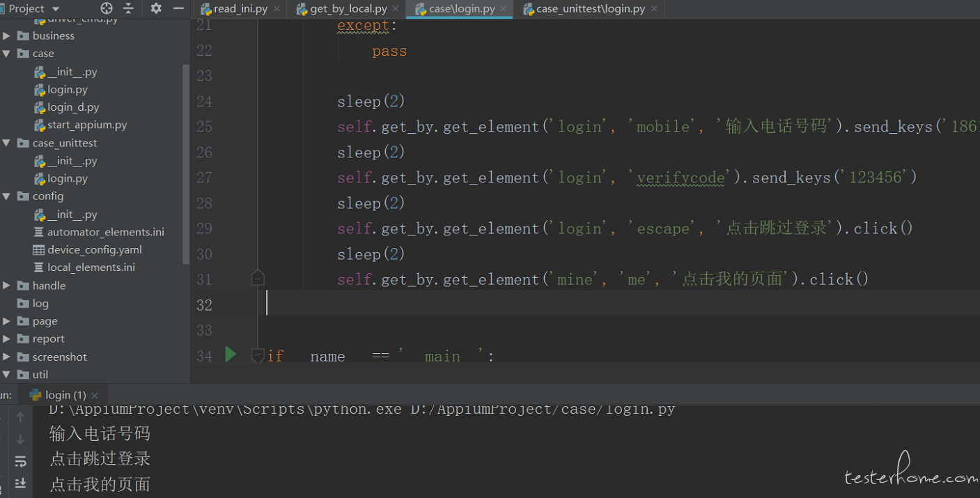Close the case\login.py editor tab
980x498 pixels.
503,9
